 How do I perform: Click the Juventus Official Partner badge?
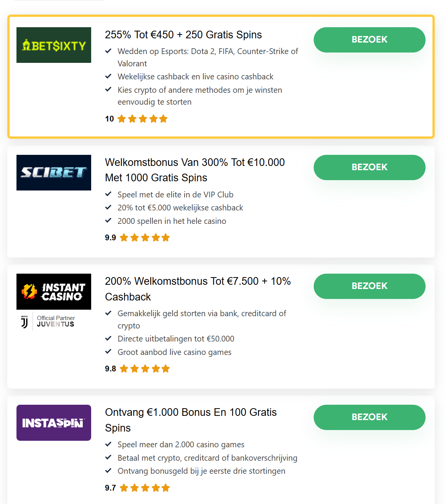48,322
